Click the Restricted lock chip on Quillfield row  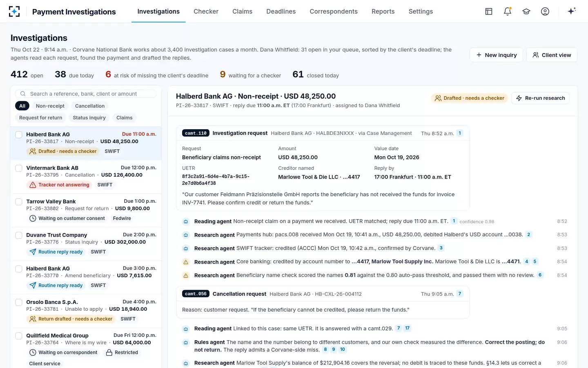pos(122,352)
